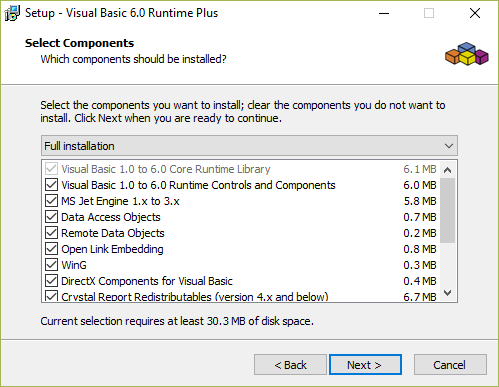
Task: Select the Data Access Objects label
Action: [111, 217]
